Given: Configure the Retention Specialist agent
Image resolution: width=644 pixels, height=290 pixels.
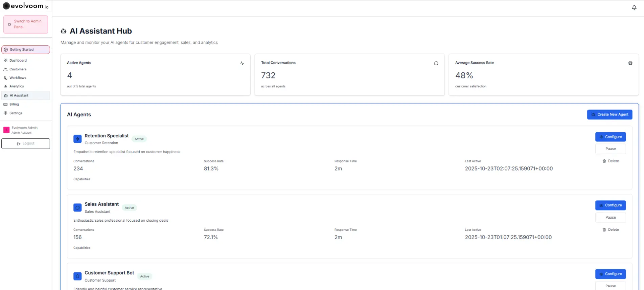Looking at the screenshot, I should click(611, 137).
